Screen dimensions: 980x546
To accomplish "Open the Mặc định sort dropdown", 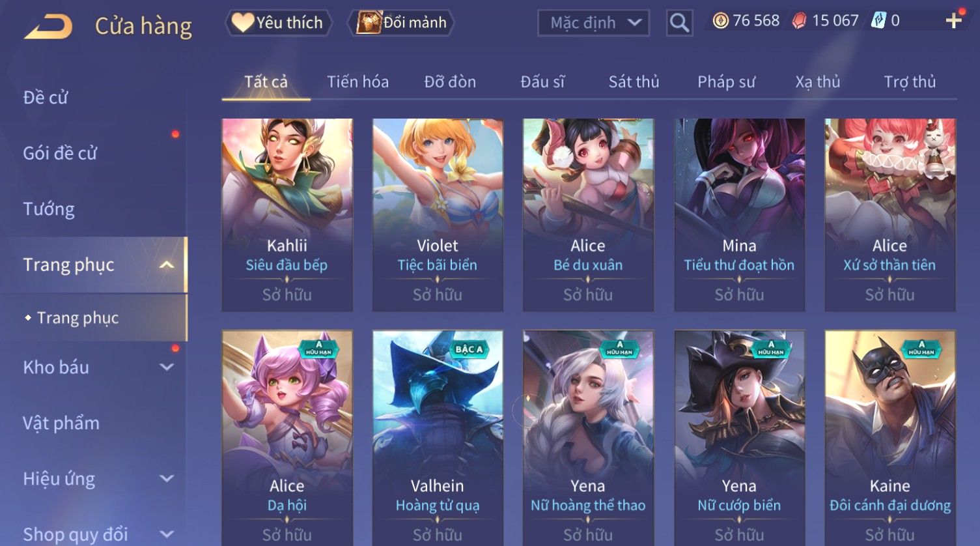I will pos(593,23).
